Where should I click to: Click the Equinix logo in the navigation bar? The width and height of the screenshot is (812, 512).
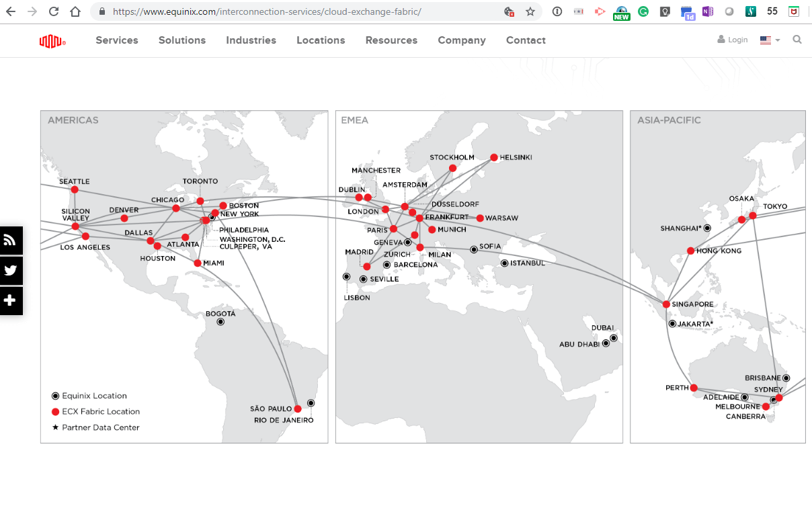(53, 40)
